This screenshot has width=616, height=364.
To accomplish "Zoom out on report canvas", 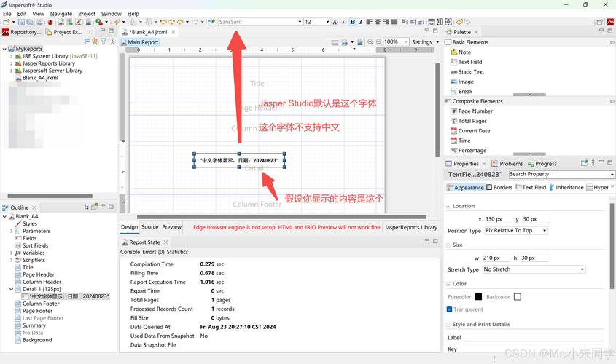I will [x=379, y=42].
